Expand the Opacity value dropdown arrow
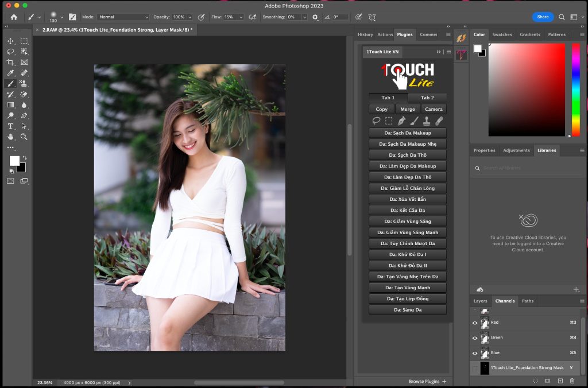The image size is (588, 388). [x=189, y=17]
